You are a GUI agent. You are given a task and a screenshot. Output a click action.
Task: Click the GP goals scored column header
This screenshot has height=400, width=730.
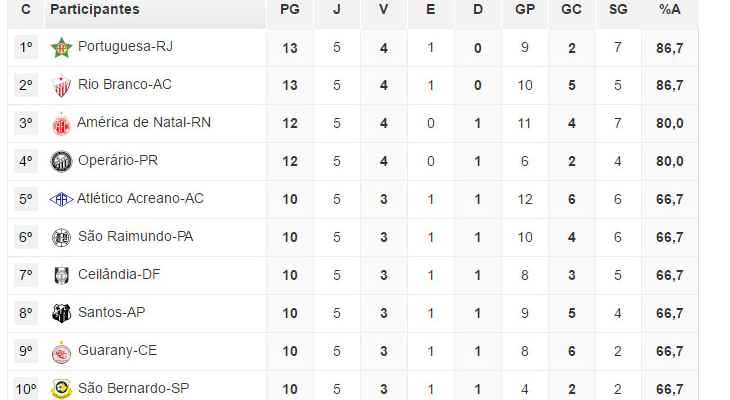(524, 10)
